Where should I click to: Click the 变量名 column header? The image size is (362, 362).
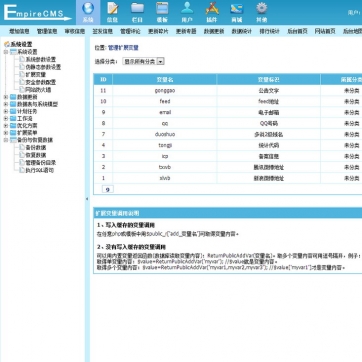[165, 80]
